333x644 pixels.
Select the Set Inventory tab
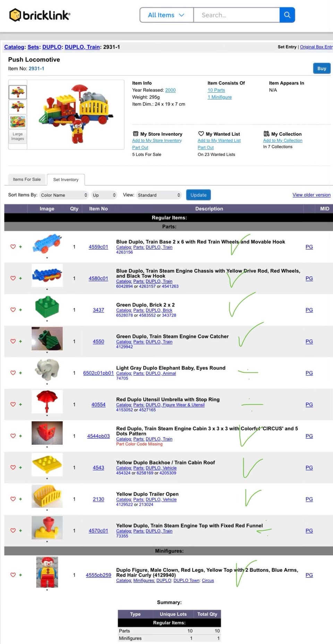[x=66, y=179]
